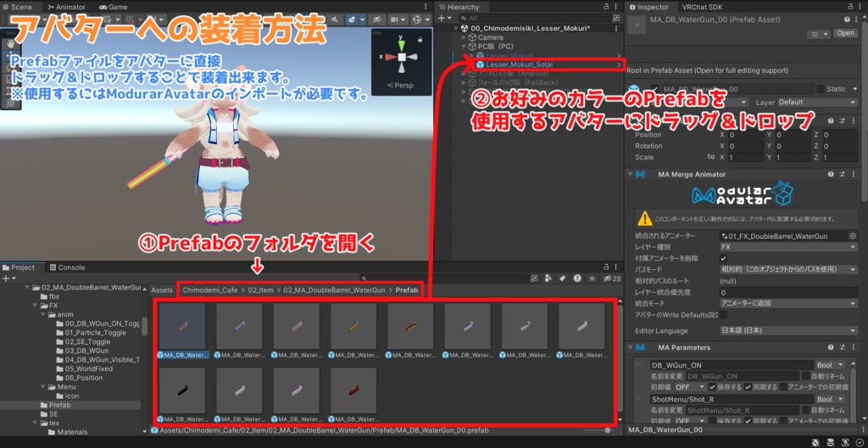Image resolution: width=868 pixels, height=448 pixels.
Task: Toggle the Static checkbox
Action: tap(820, 88)
